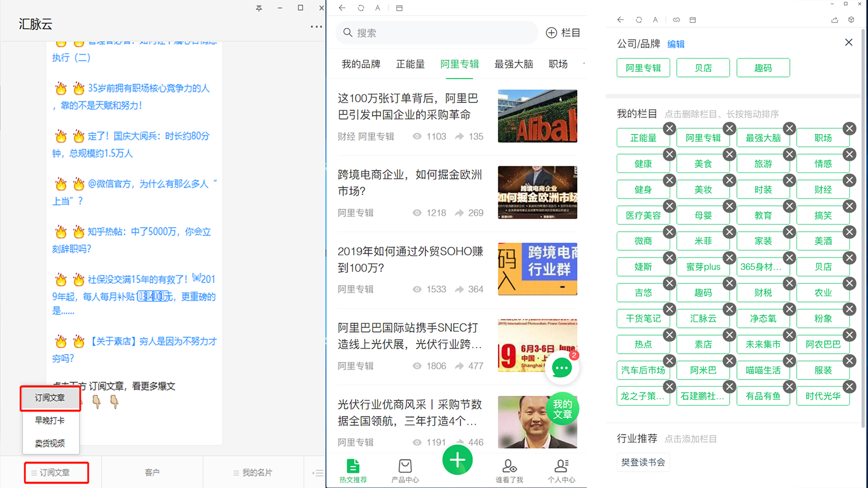Click the 编辑 link next to 公司/品牌
This screenshot has height=488, width=868.
click(x=676, y=44)
